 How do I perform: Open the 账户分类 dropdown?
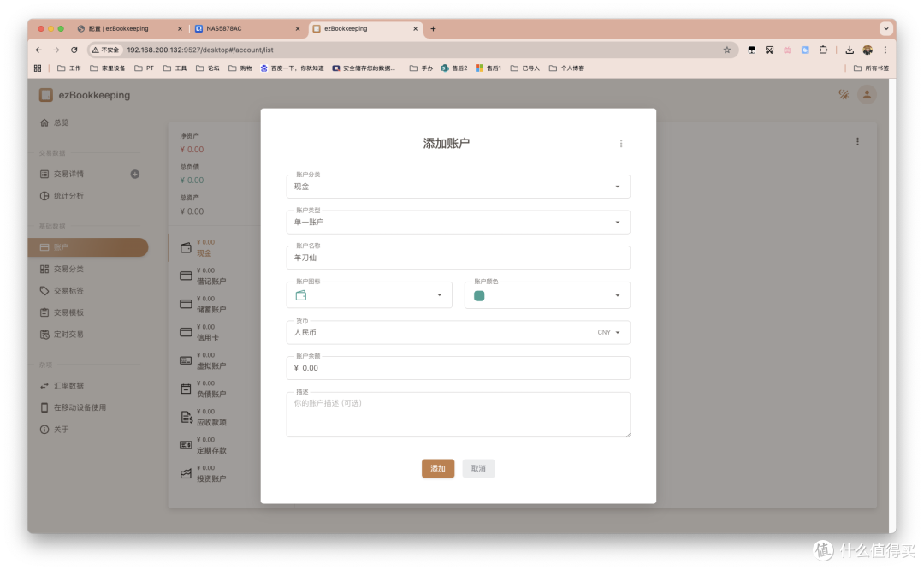[x=458, y=187]
